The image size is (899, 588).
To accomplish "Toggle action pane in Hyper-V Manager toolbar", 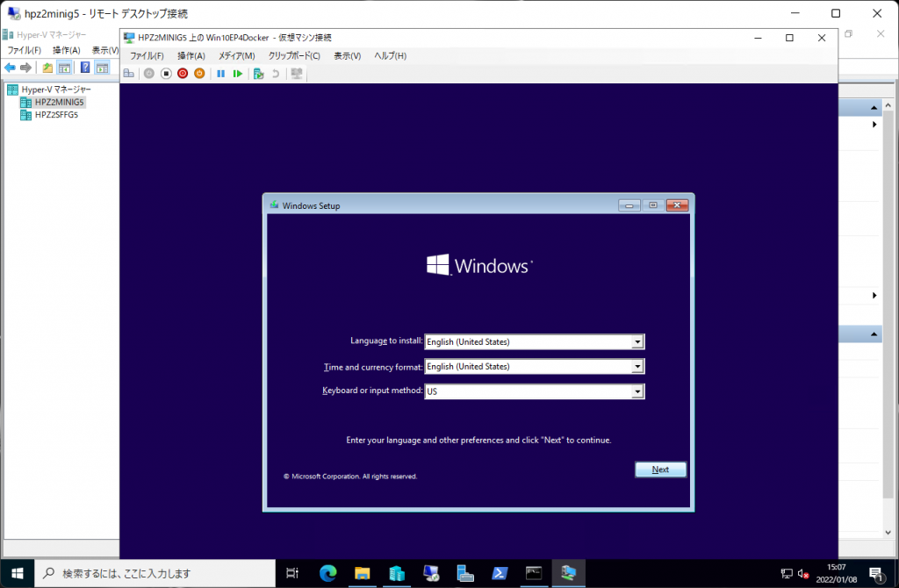I will coord(102,68).
